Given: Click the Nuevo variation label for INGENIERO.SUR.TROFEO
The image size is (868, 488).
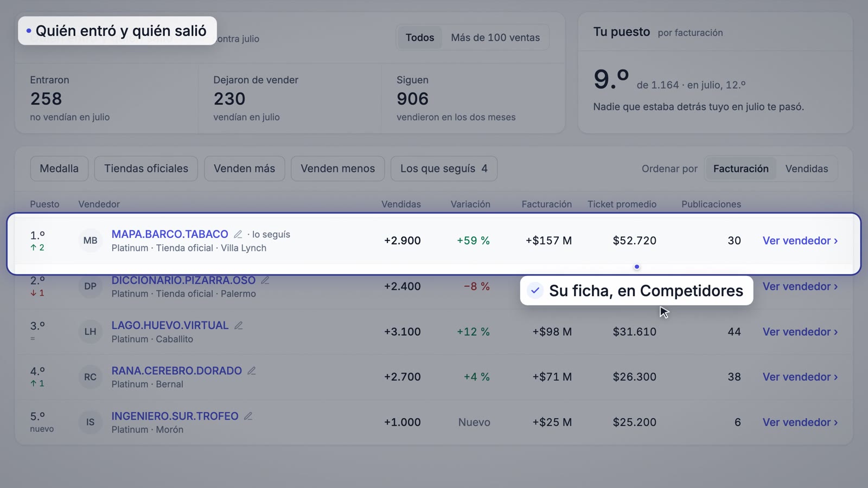Looking at the screenshot, I should [x=474, y=422].
